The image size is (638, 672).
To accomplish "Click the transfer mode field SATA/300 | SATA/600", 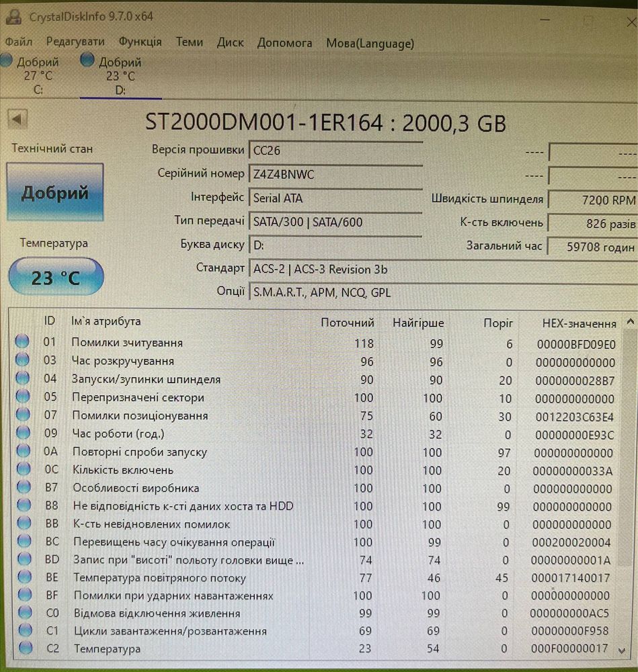I will [335, 222].
